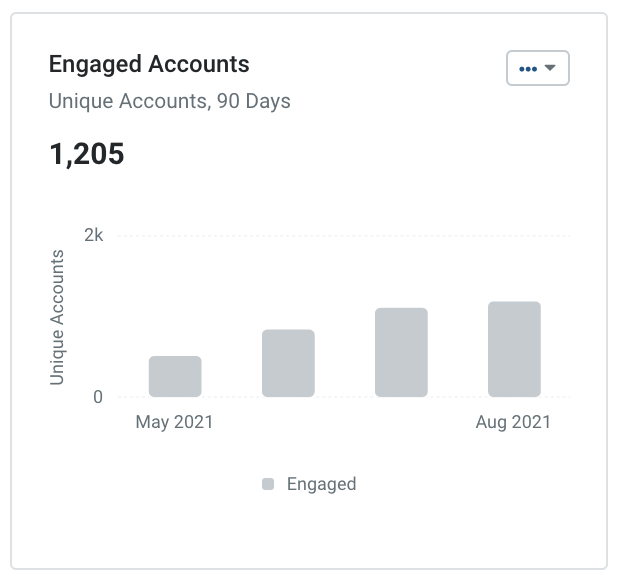
Task: Click the 0 y-axis tick label
Action: 98,397
